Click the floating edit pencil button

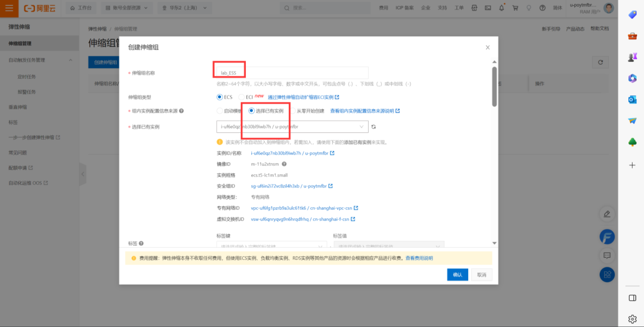pos(607,214)
